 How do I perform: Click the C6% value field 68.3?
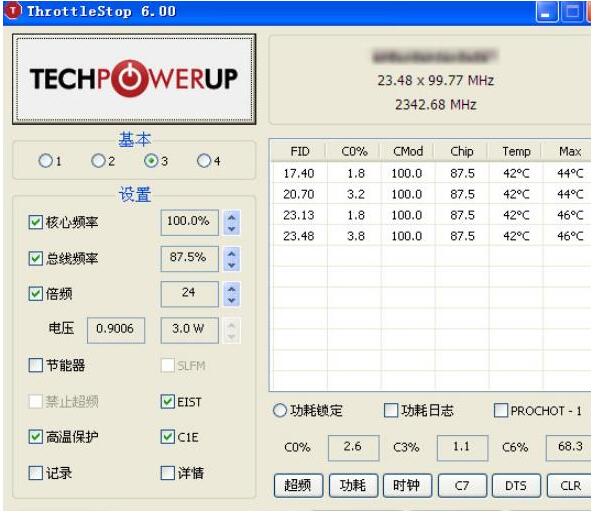click(569, 447)
